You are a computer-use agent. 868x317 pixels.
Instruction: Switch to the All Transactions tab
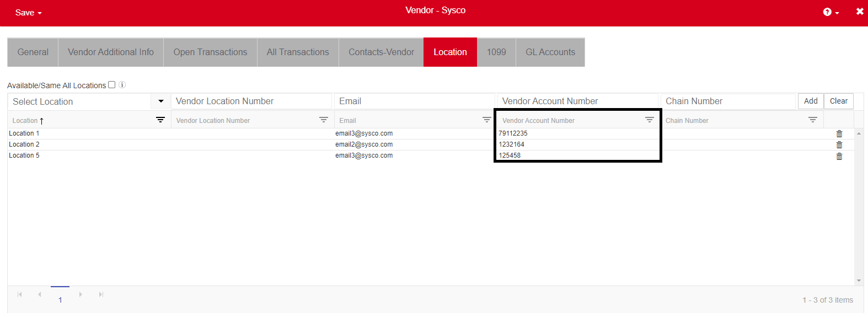298,52
